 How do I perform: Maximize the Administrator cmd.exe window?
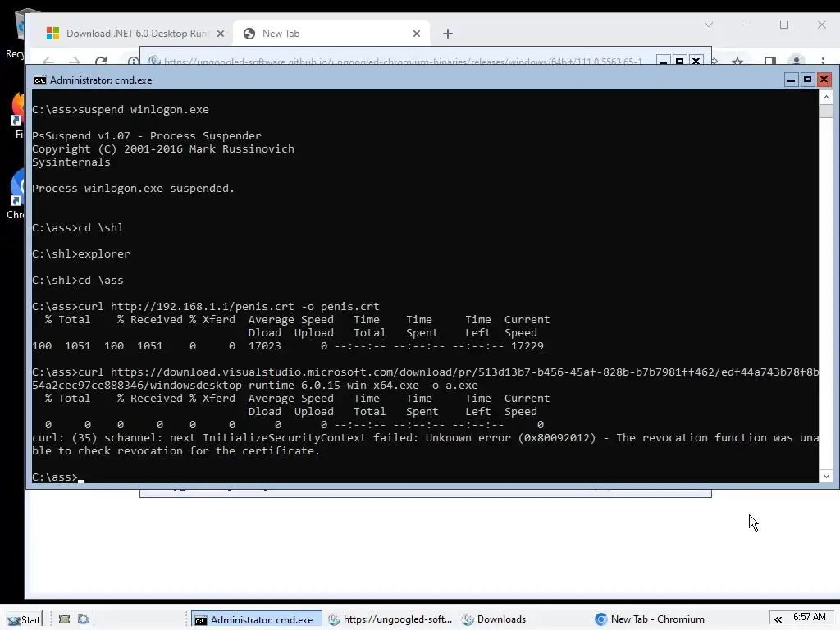pos(807,80)
